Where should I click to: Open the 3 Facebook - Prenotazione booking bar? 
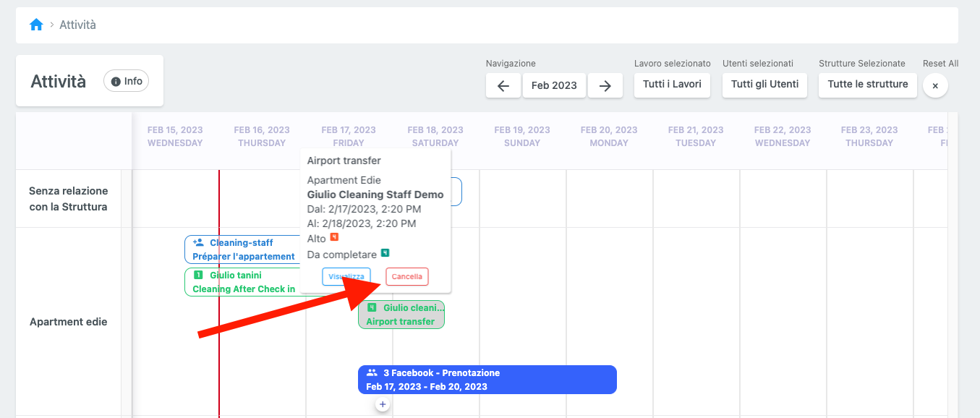point(487,380)
